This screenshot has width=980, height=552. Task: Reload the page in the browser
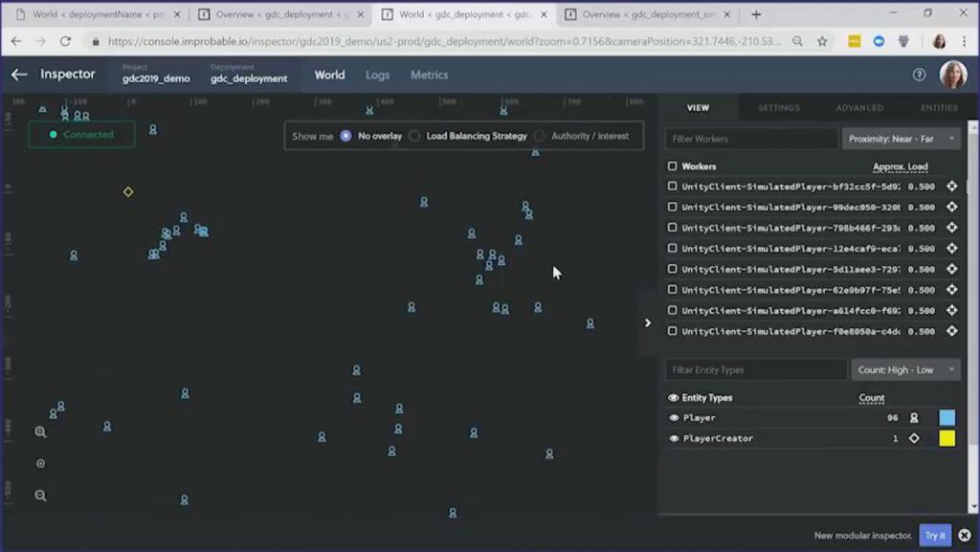[65, 41]
